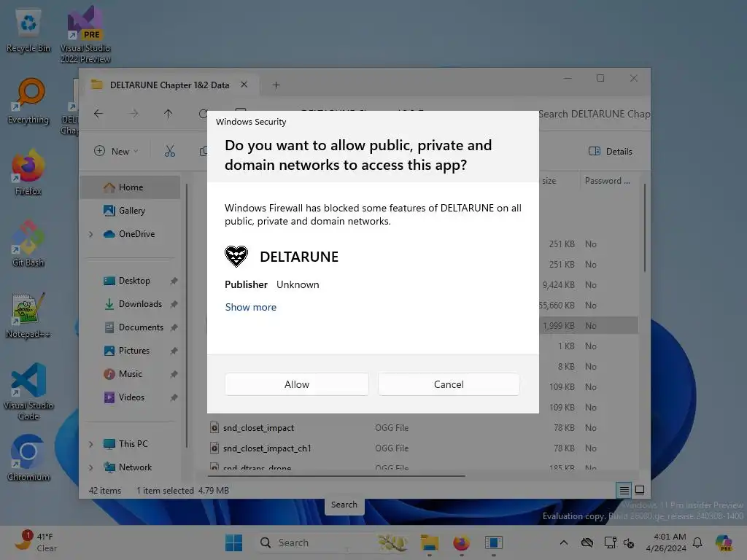Open OneDrive in navigation pane
The image size is (747, 560).
(x=130, y=234)
